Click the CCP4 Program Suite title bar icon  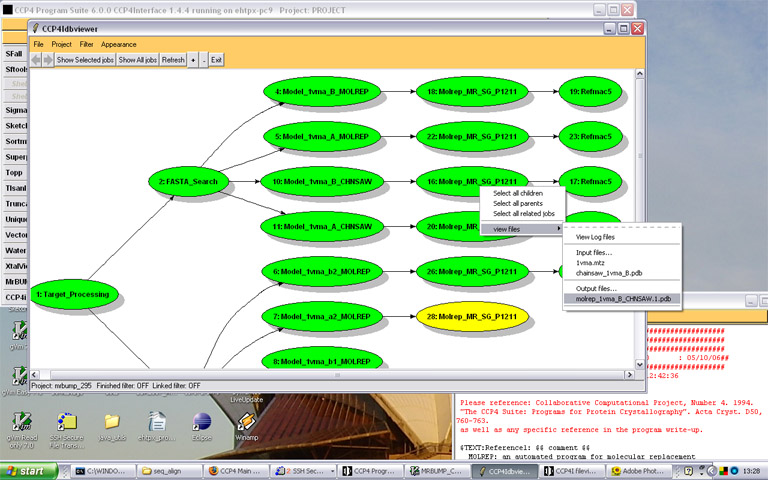[8, 10]
